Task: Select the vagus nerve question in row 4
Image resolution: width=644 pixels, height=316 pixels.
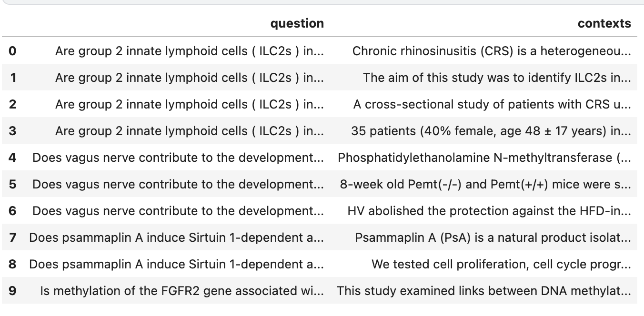Action: point(178,157)
